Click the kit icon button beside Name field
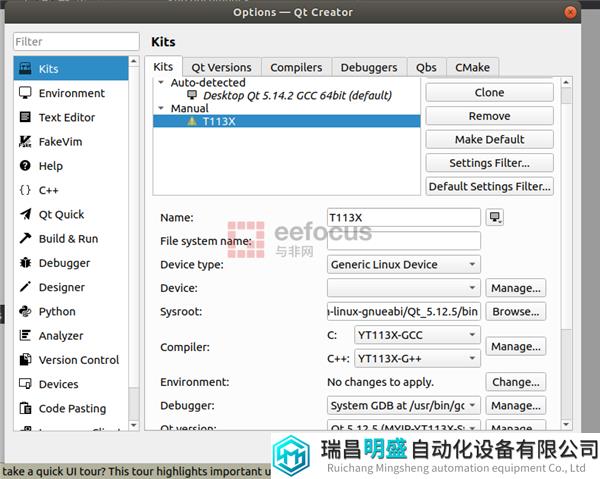This screenshot has width=600, height=479. pos(495,217)
